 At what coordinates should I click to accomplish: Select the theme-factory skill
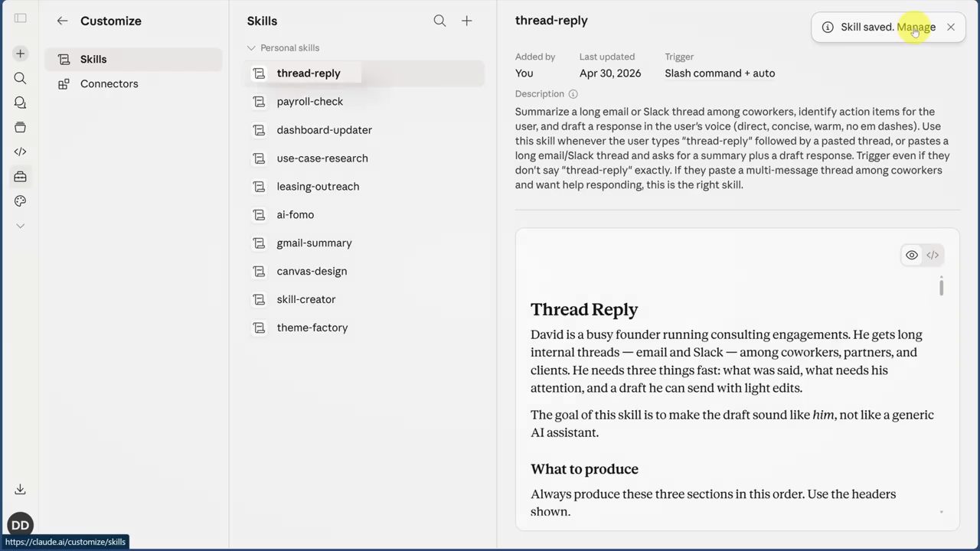(x=365, y=328)
